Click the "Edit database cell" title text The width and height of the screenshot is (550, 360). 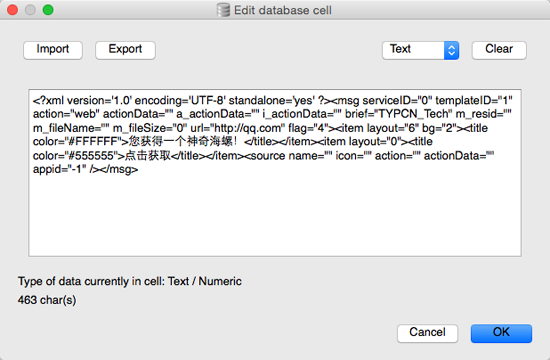(282, 10)
